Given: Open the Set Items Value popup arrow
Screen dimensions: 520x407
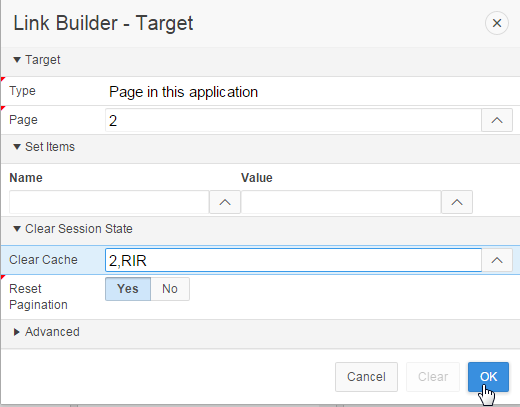Looking at the screenshot, I should click(x=457, y=202).
